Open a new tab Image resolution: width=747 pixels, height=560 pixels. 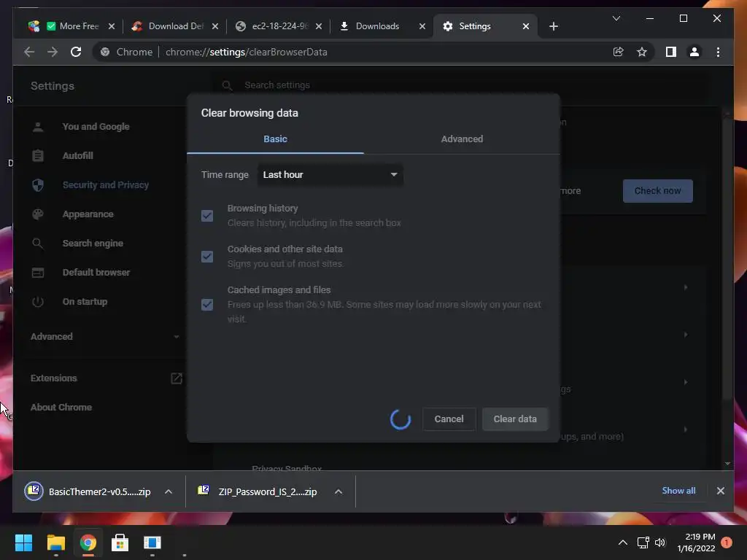553,26
